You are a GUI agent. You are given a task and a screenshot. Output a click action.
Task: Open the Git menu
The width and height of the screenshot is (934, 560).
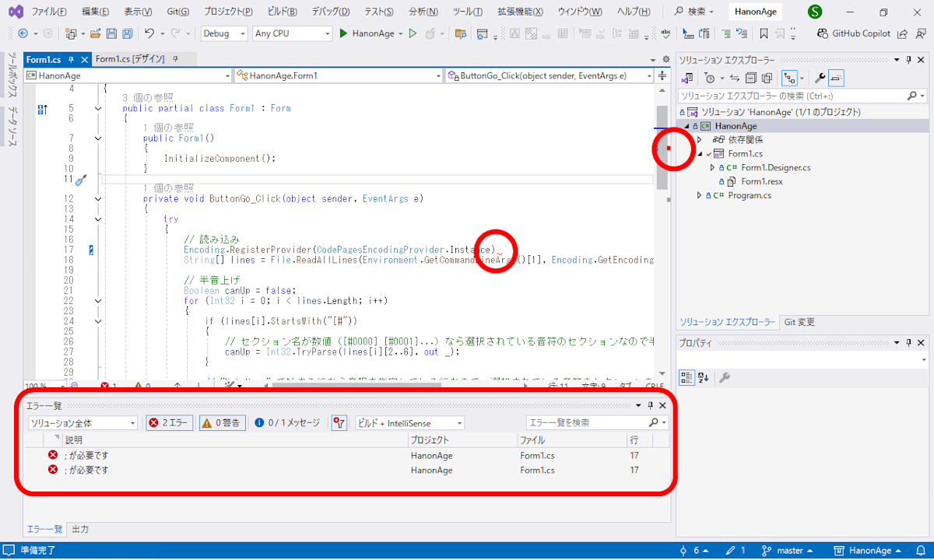pos(178,12)
